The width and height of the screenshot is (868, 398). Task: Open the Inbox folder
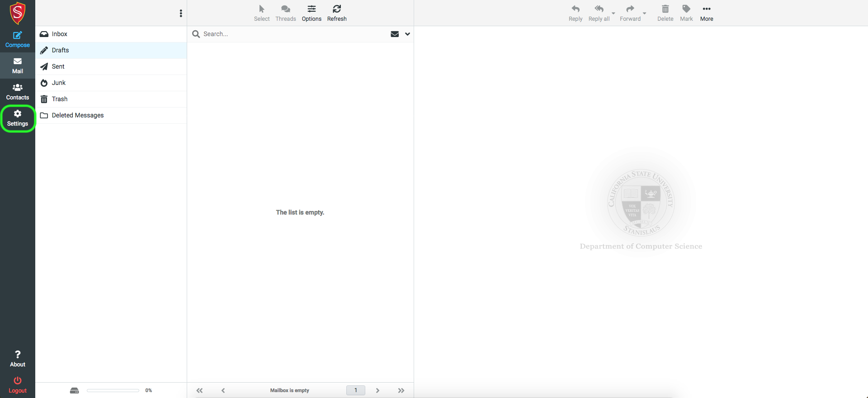click(x=111, y=34)
